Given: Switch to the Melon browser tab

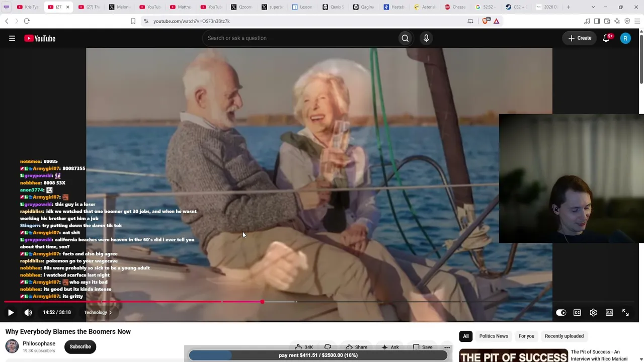Looking at the screenshot, I should click(119, 7).
